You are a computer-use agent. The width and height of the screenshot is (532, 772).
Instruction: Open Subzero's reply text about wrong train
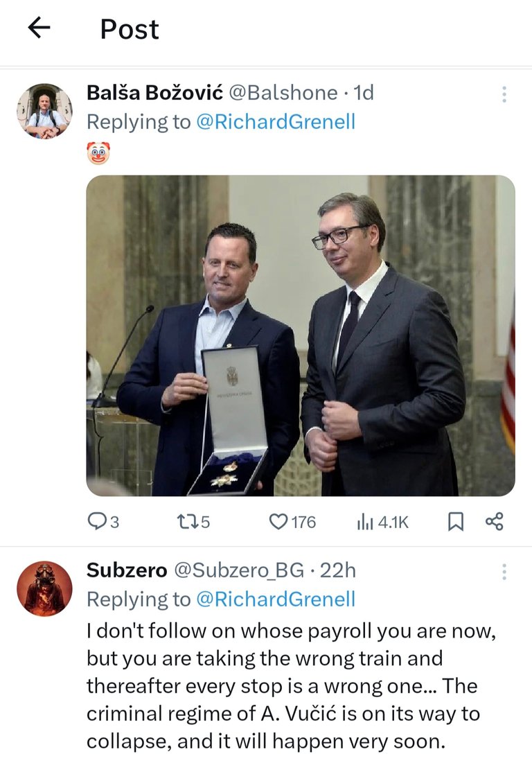coord(292,686)
